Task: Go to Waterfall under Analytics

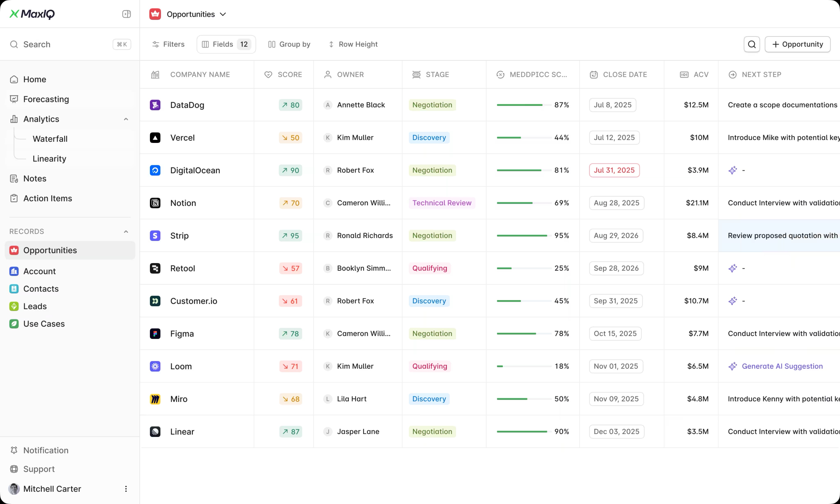Action: tap(50, 139)
